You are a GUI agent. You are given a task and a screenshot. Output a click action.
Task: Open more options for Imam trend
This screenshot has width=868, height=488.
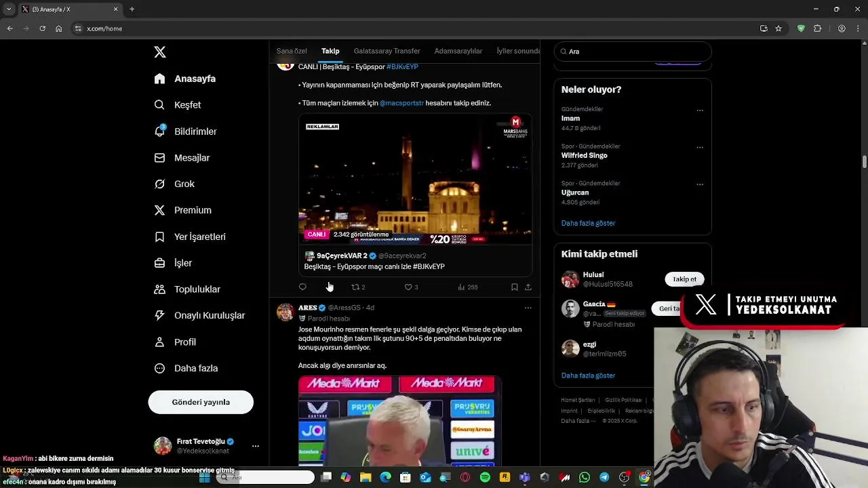(x=700, y=110)
